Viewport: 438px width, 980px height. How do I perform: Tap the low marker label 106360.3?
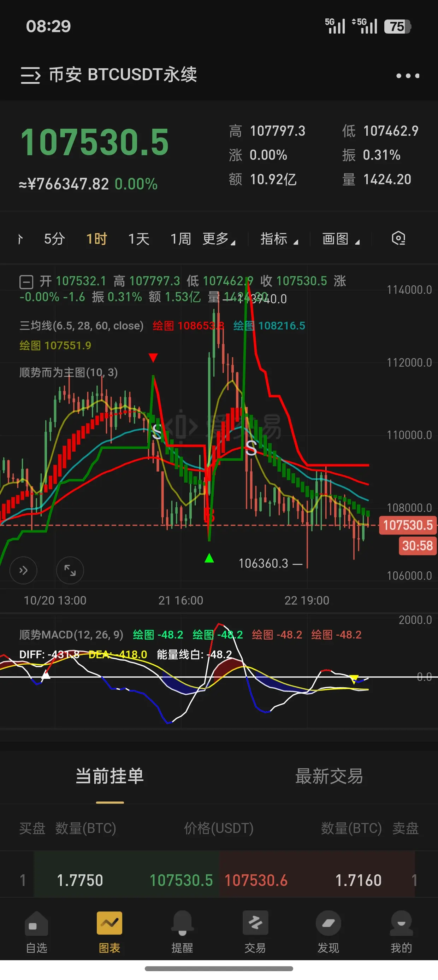click(x=263, y=563)
